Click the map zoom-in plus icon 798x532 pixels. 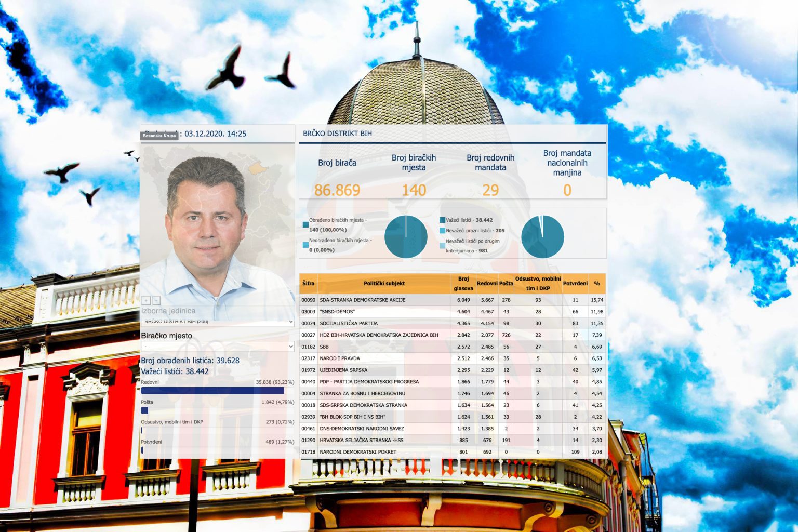coord(146,301)
